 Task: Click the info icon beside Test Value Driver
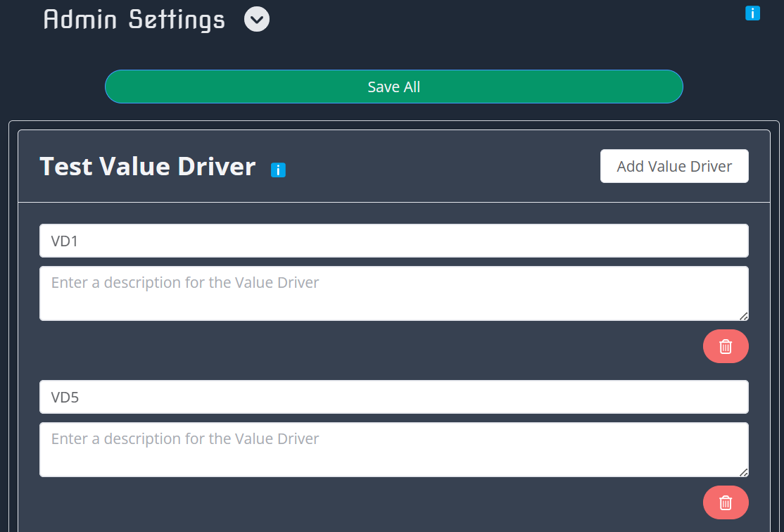tap(278, 170)
